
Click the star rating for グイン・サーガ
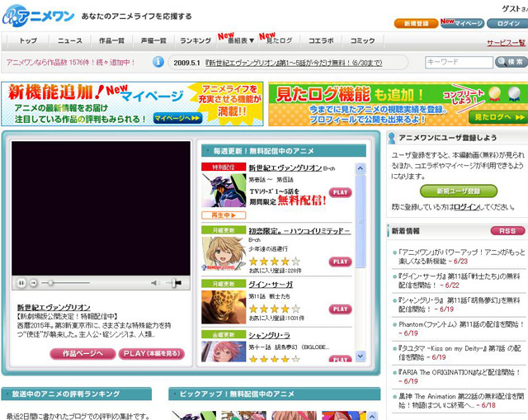click(275, 309)
